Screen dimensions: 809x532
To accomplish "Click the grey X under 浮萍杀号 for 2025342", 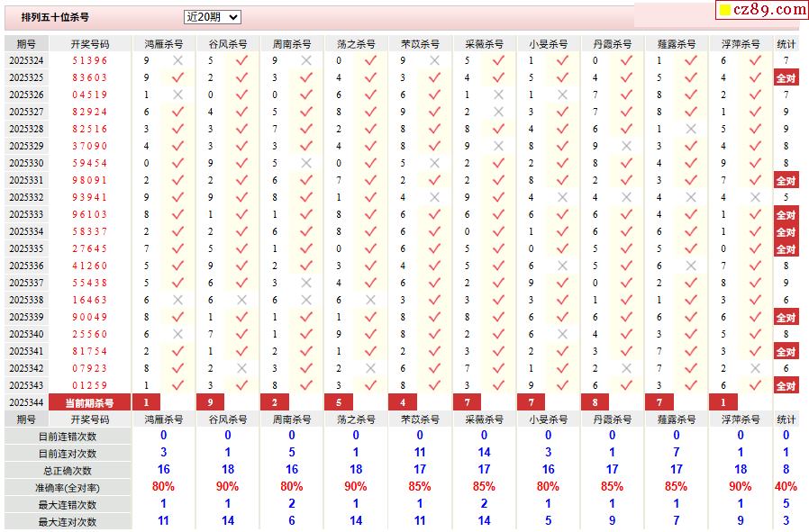I will tap(755, 368).
